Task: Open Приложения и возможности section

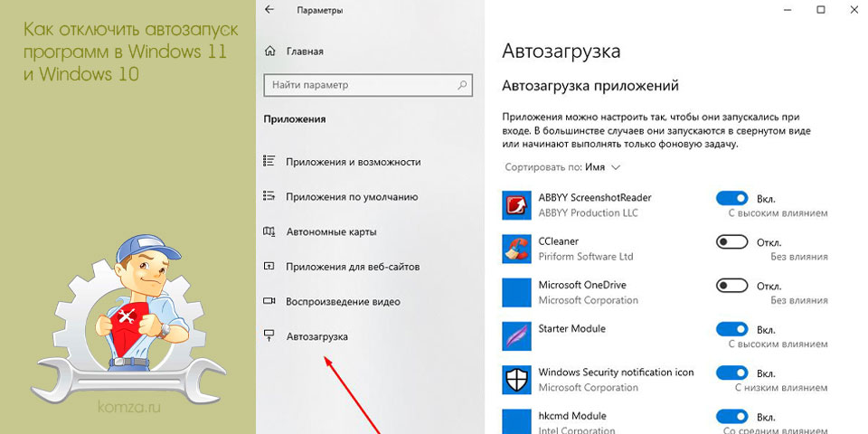Action: pos(354,162)
